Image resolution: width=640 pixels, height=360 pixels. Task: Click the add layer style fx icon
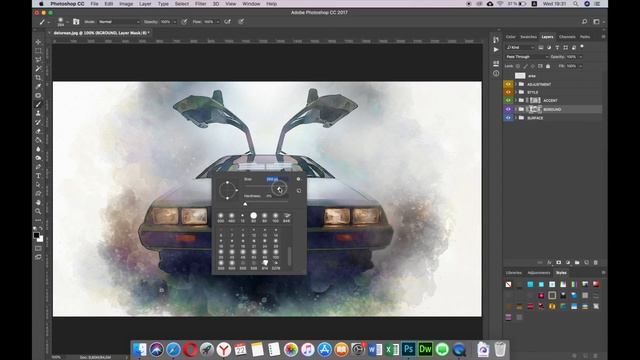tap(549, 262)
